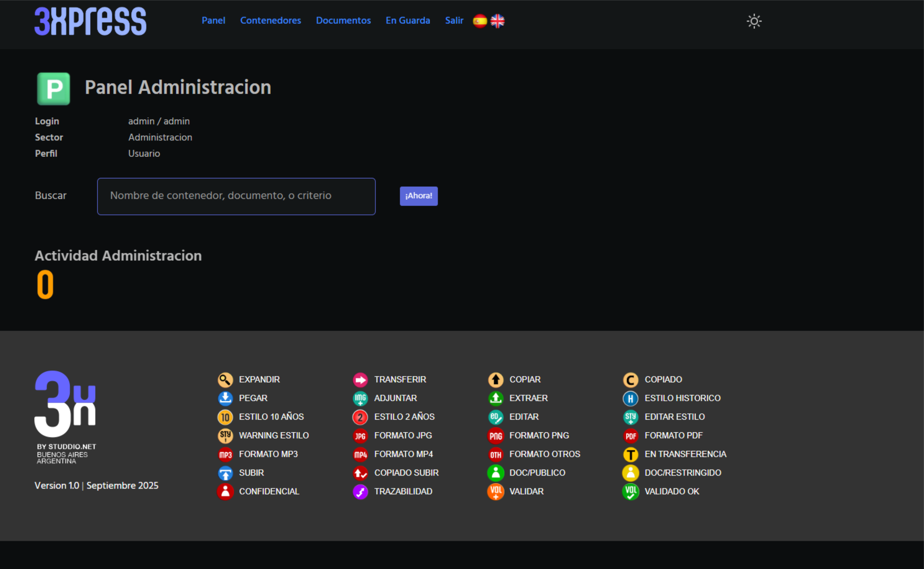This screenshot has width=924, height=569.
Task: Open the Contenedores menu item
Action: pyautogui.click(x=271, y=20)
